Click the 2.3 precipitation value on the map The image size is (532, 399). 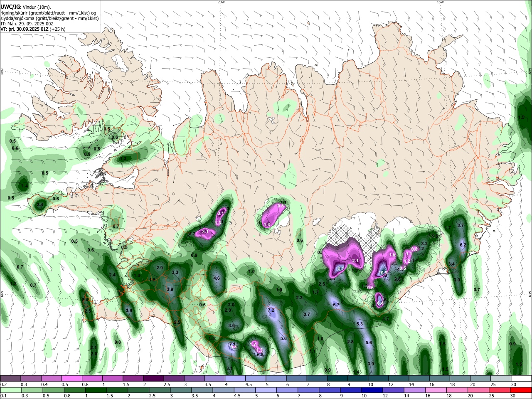[x=299, y=298]
